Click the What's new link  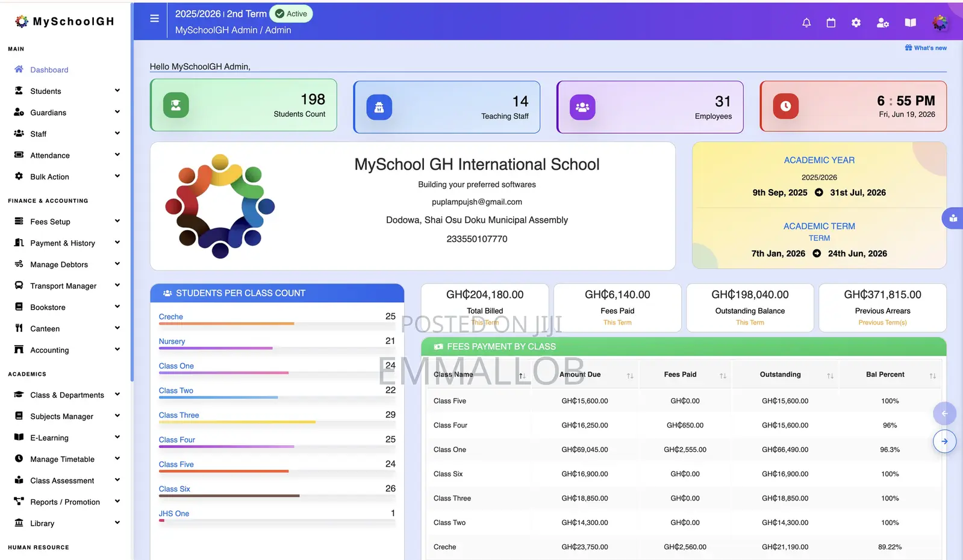[x=926, y=48]
